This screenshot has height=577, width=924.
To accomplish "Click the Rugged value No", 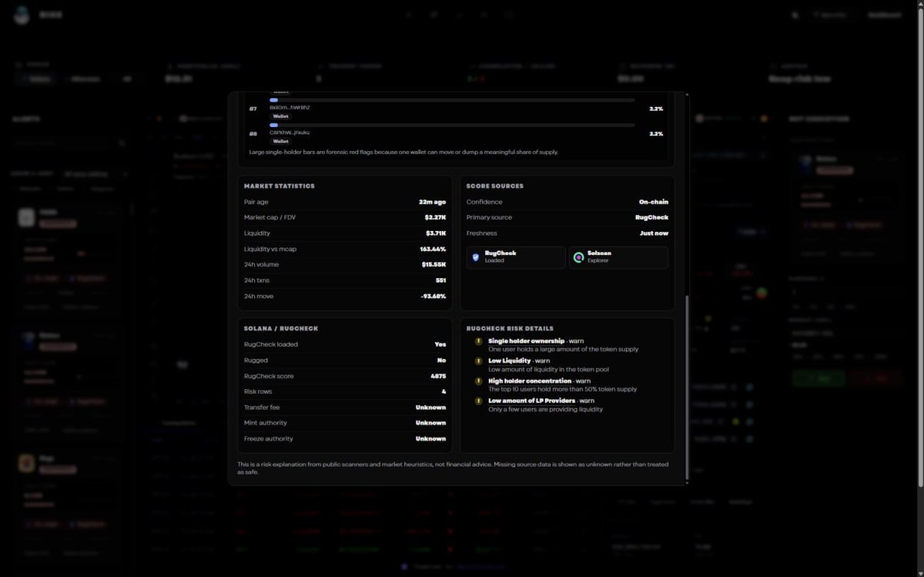I will click(441, 360).
